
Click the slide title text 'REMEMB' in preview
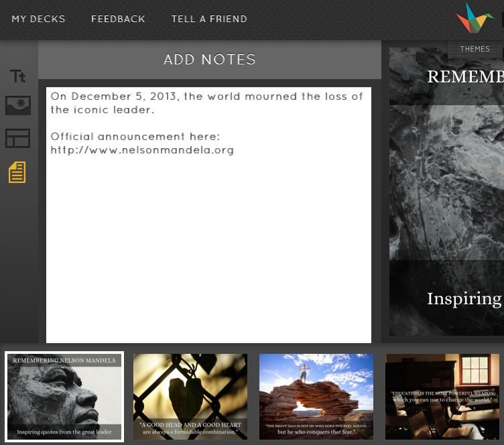pos(465,77)
